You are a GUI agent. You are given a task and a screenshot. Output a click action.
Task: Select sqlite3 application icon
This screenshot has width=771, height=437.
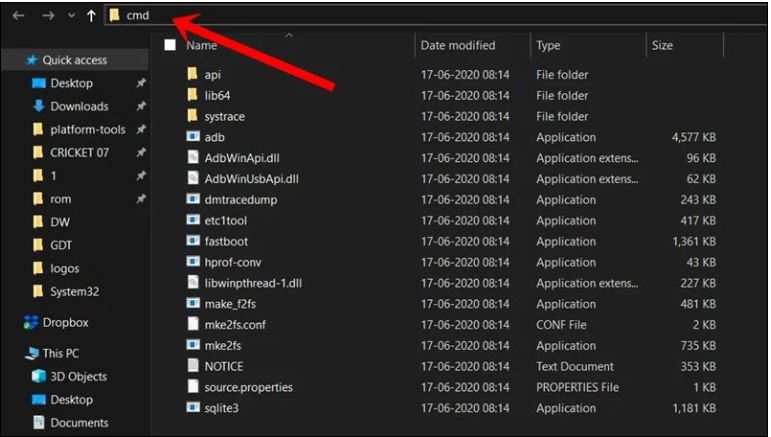coord(193,408)
